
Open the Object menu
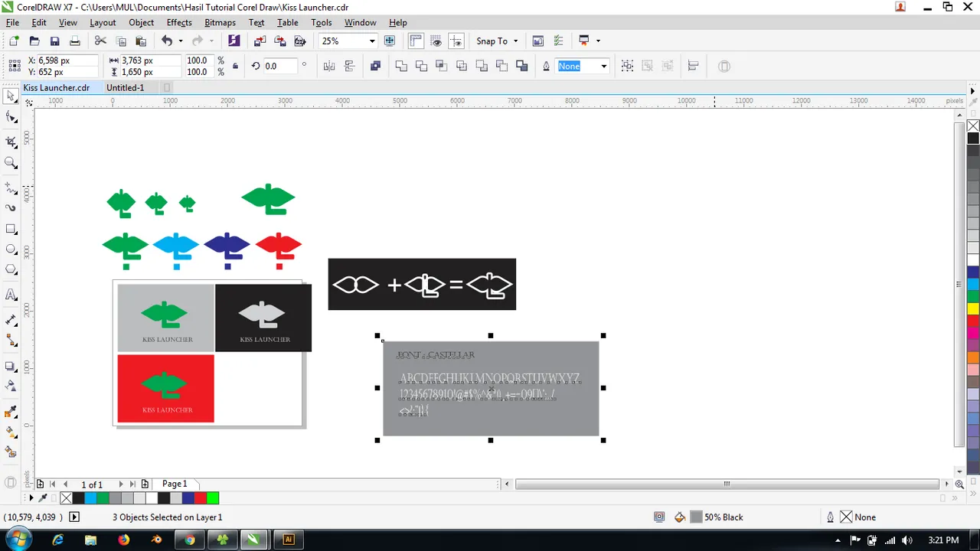coord(141,22)
